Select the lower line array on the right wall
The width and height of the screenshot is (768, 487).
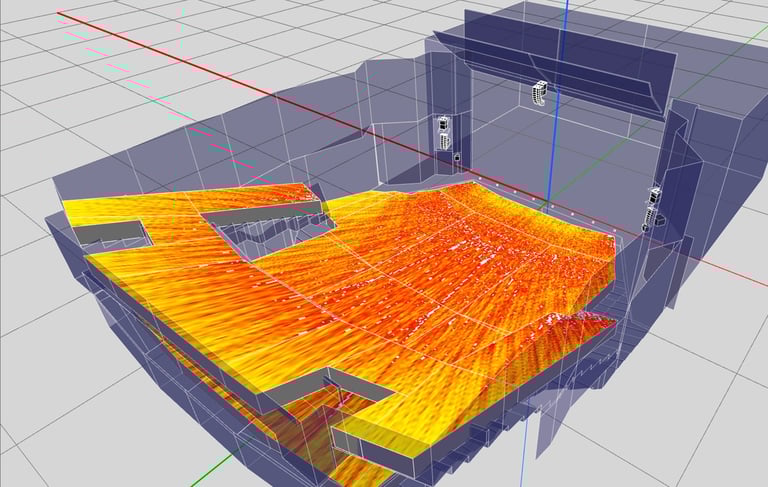[650, 219]
